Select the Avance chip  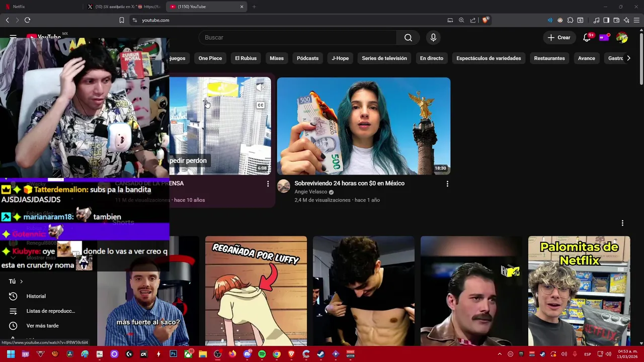[587, 58]
